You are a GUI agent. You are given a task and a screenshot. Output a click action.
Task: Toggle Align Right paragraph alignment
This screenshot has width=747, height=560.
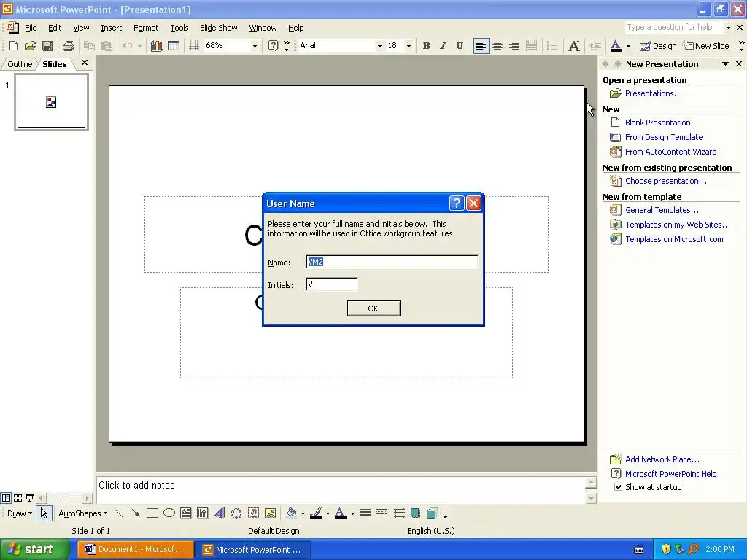(x=514, y=46)
